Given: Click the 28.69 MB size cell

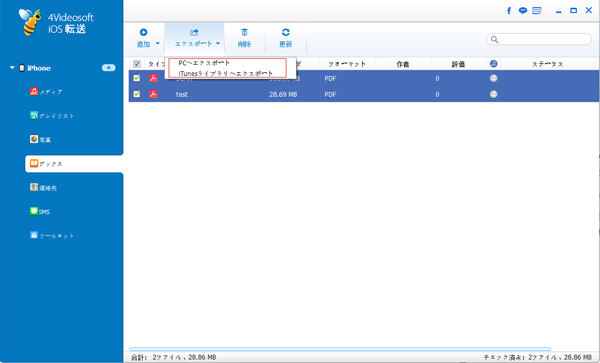Looking at the screenshot, I should click(283, 94).
